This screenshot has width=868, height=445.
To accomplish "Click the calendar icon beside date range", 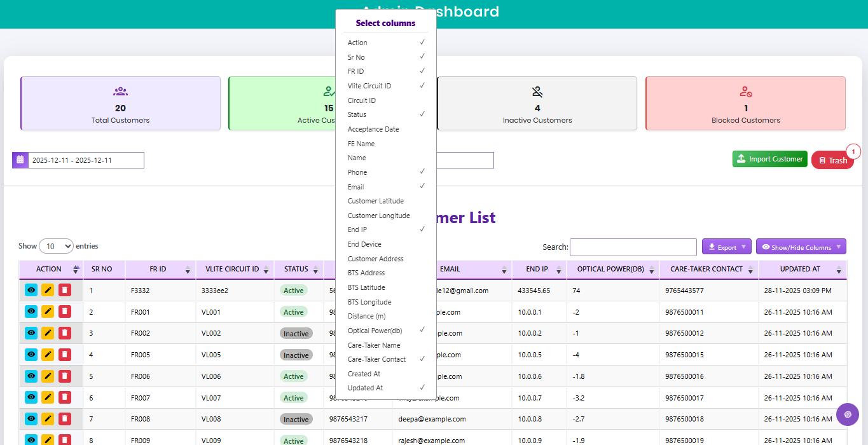I will (20, 160).
